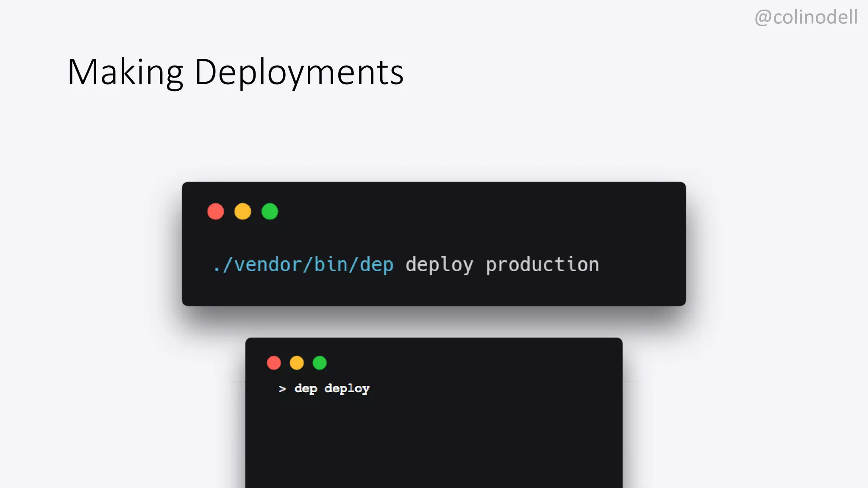868x488 pixels.
Task: Click the word deploy in the lower terminal
Action: coord(347,389)
